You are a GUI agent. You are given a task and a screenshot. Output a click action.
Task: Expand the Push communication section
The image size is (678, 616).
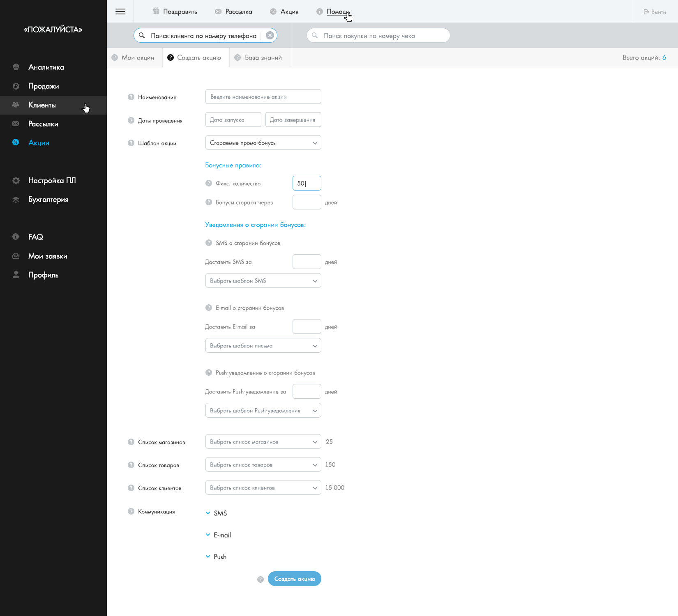coord(208,556)
